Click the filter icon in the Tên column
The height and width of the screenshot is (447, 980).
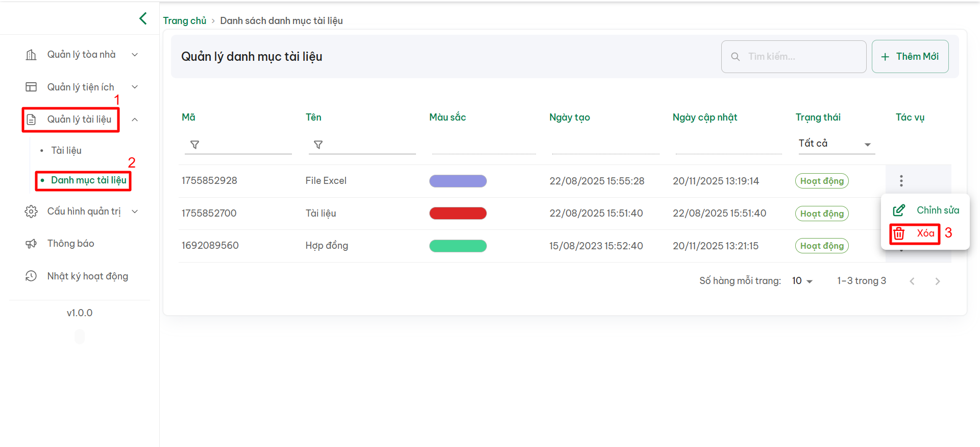(x=318, y=145)
